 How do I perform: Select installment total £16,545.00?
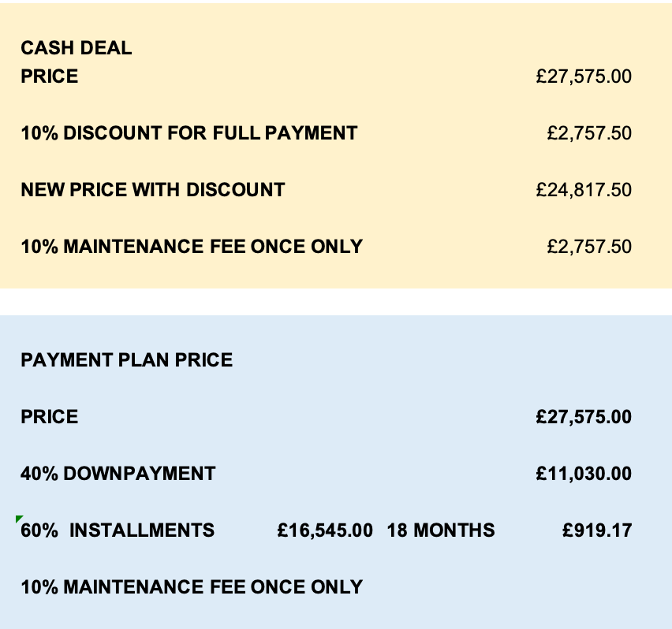click(325, 530)
